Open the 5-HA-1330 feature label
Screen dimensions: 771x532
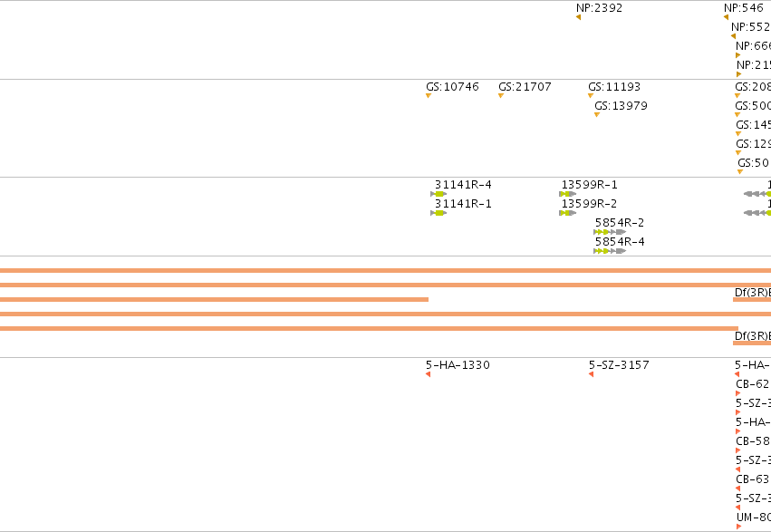[x=458, y=365]
